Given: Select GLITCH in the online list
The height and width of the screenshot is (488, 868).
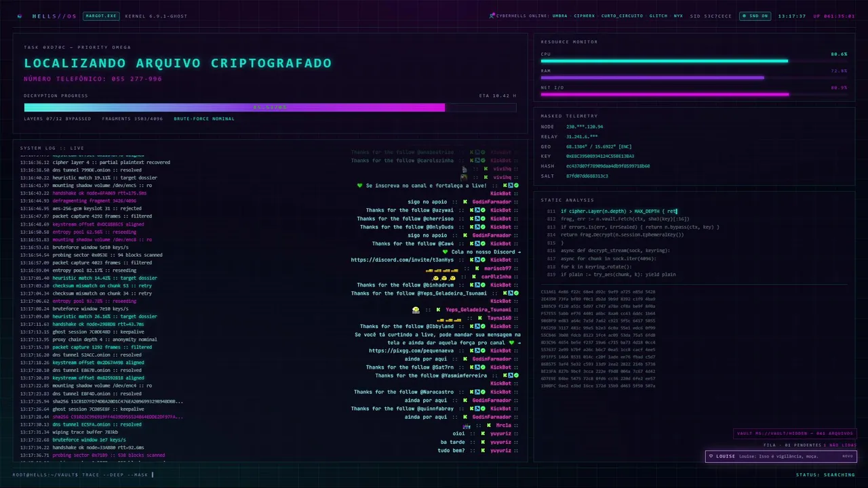Looking at the screenshot, I should (x=658, y=16).
